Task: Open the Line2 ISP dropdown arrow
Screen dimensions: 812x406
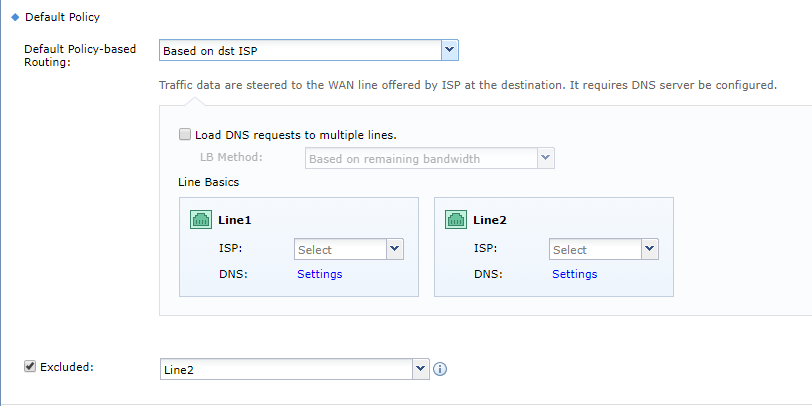Action: click(x=649, y=249)
